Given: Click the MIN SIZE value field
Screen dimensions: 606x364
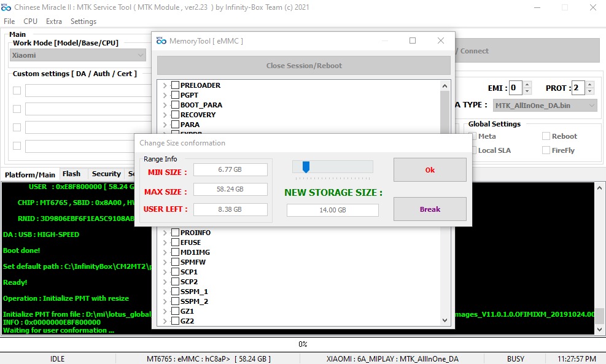Looking at the screenshot, I should click(230, 169).
